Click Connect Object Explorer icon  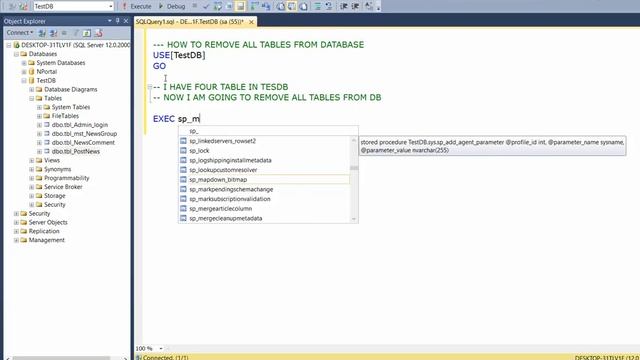pyautogui.click(x=42, y=33)
